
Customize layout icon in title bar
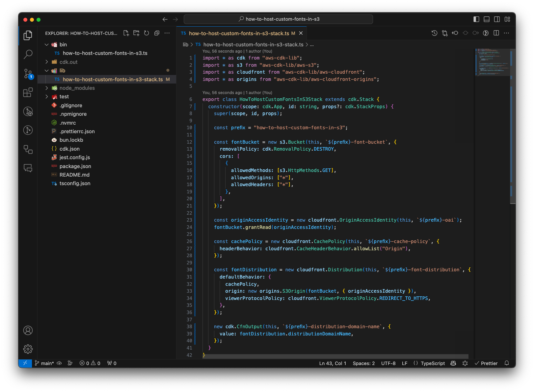507,19
